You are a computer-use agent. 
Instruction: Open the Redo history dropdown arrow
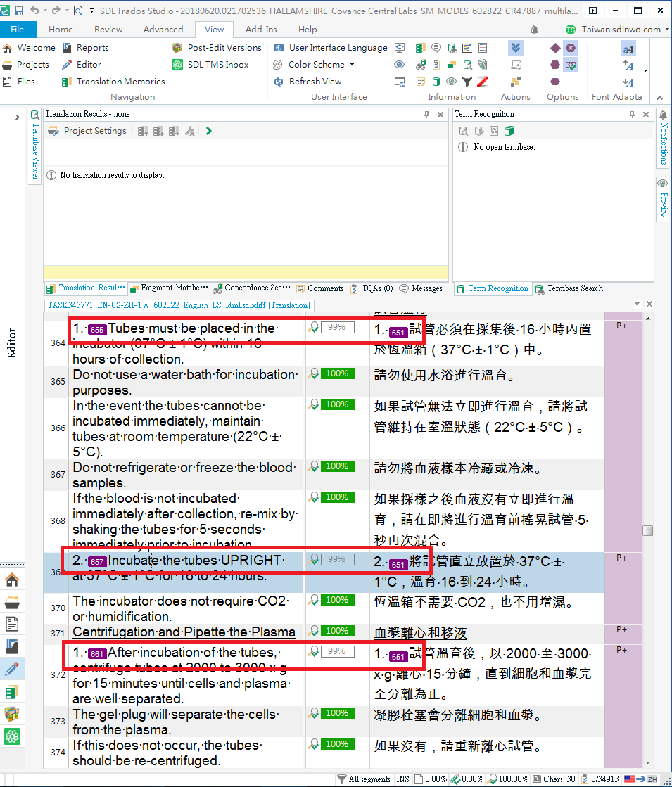coord(67,10)
